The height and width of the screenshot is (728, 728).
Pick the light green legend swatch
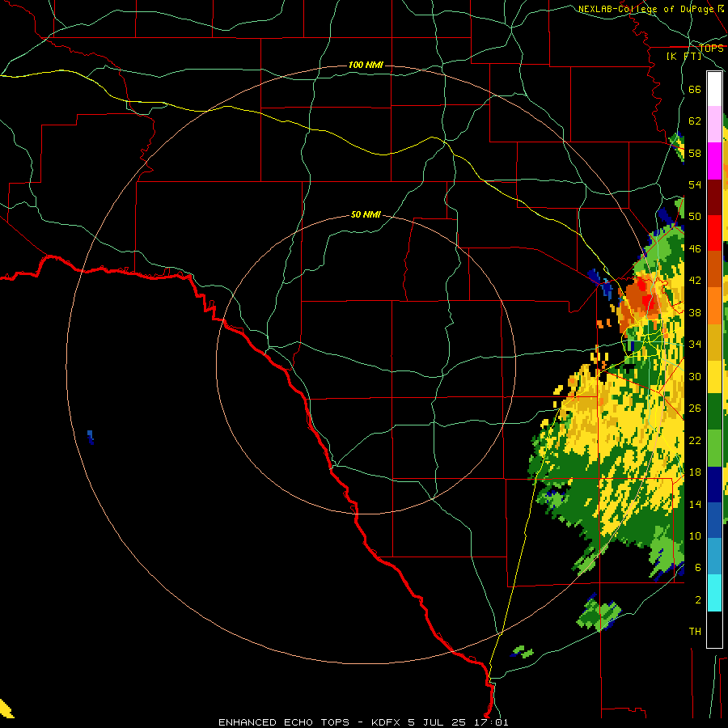(714, 447)
